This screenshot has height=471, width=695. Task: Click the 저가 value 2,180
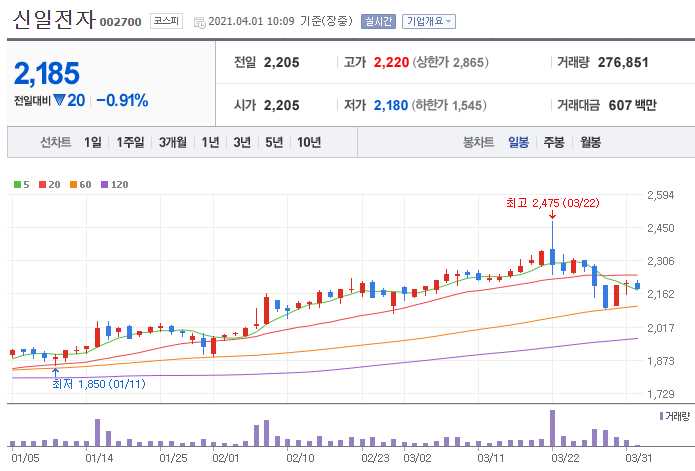(x=390, y=105)
